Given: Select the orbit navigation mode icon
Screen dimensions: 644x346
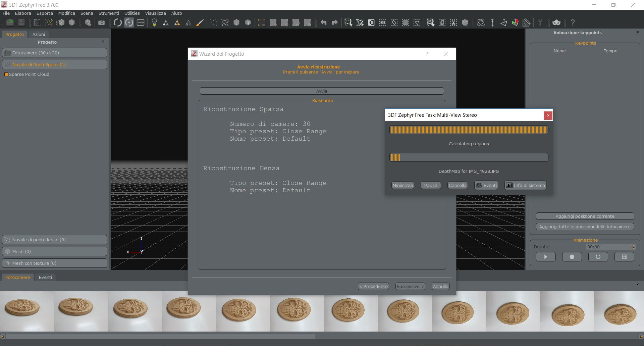Looking at the screenshot, I should [118, 22].
